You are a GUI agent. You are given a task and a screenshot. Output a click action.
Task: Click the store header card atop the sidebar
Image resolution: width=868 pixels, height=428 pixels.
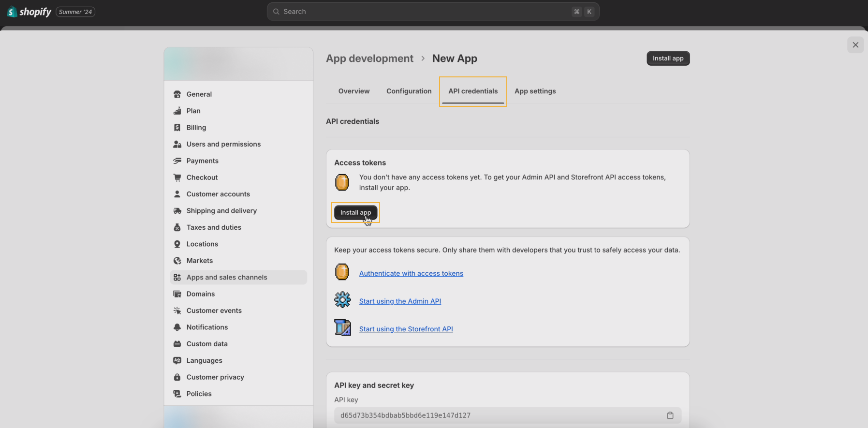click(238, 64)
